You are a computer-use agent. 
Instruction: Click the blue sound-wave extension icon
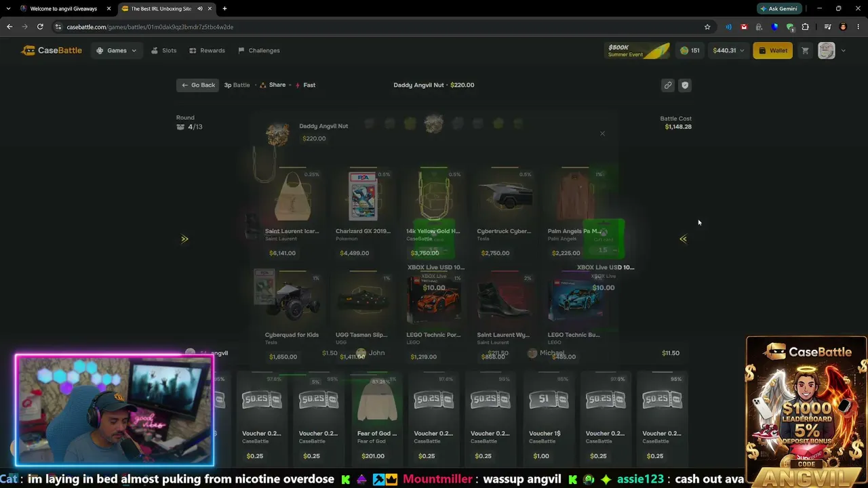(728, 27)
